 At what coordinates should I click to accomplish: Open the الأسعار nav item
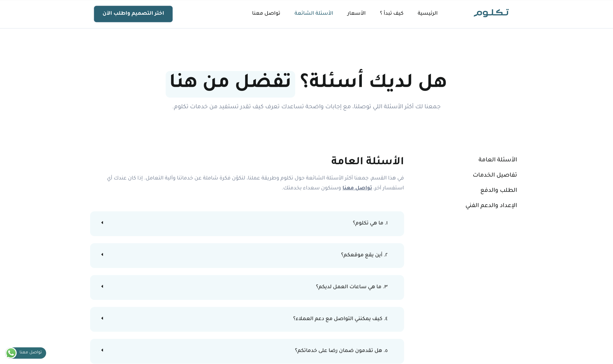tap(356, 13)
